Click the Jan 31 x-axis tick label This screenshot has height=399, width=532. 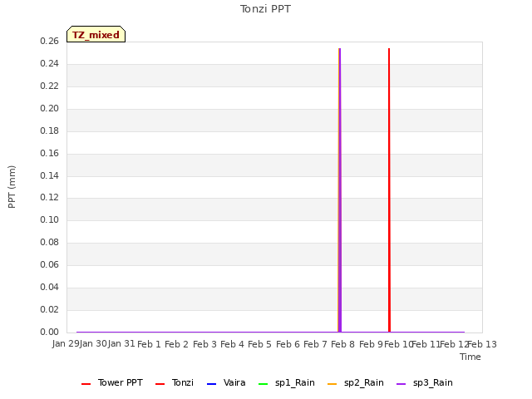(121, 344)
